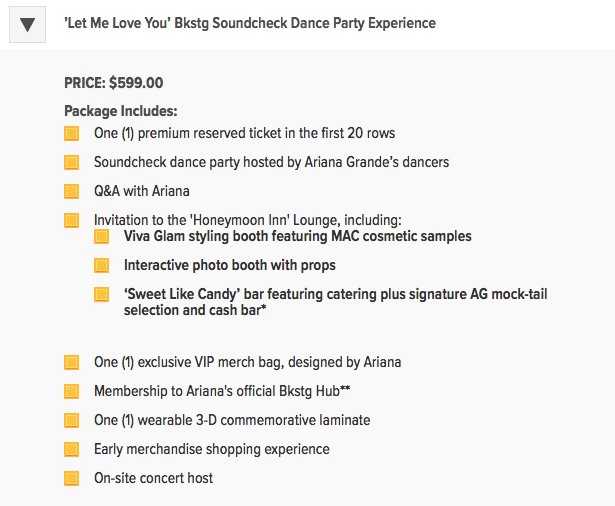Click the yellow bullet beside 3-D commemorative laminate

point(71,420)
